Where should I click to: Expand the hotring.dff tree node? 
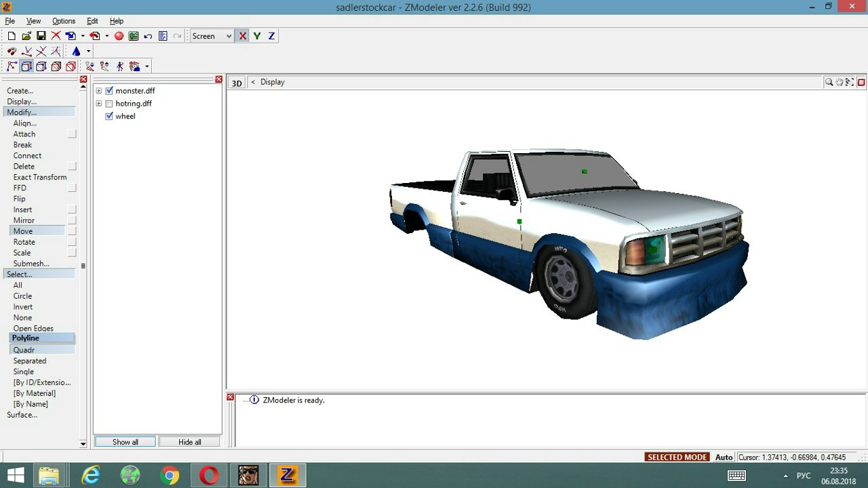tap(99, 104)
